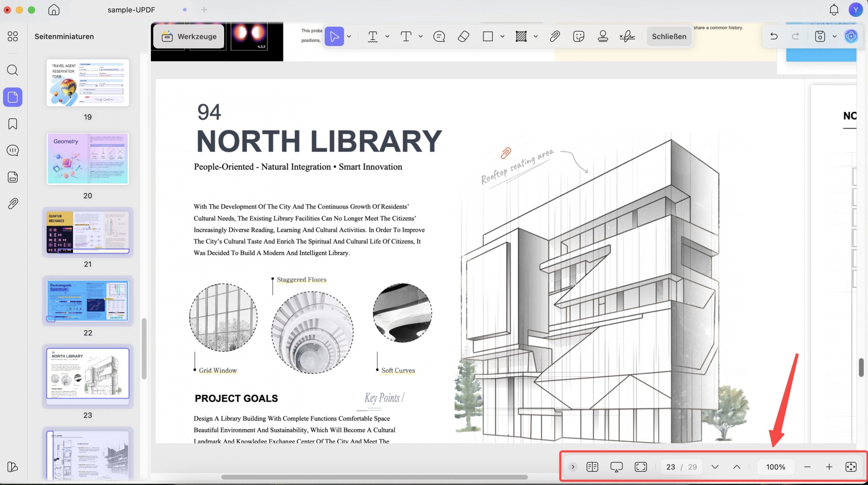The width and height of the screenshot is (868, 485).
Task: Zoom in with plus button
Action: point(829,467)
